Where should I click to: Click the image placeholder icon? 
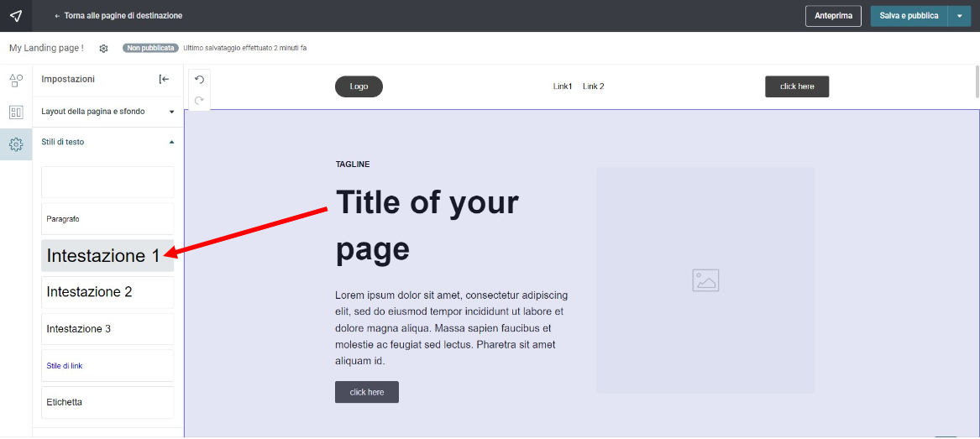pos(705,280)
